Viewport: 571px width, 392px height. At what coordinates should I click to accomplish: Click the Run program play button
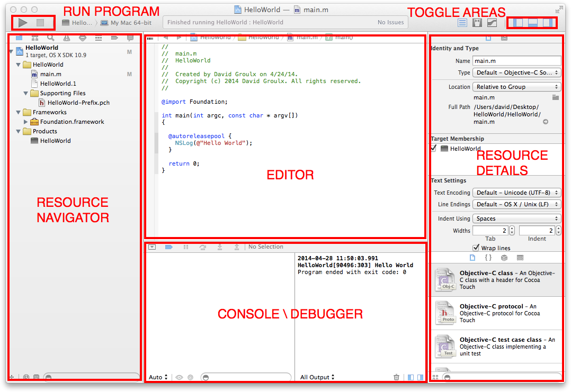click(22, 23)
